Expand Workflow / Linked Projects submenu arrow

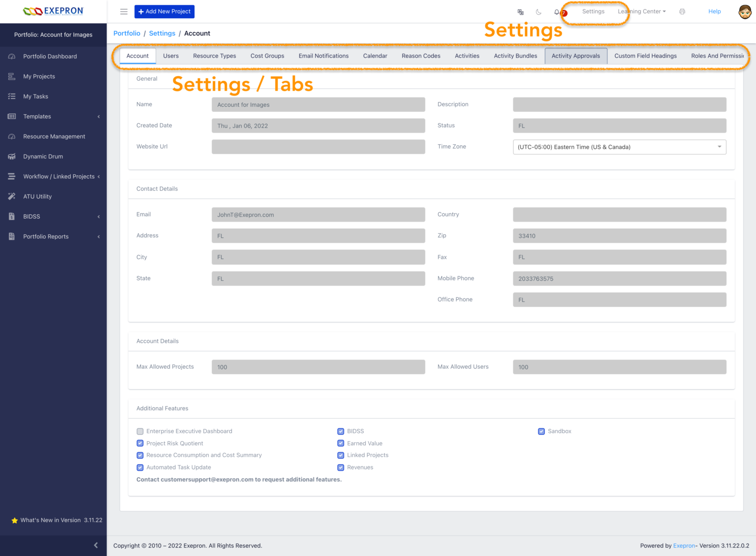point(98,177)
